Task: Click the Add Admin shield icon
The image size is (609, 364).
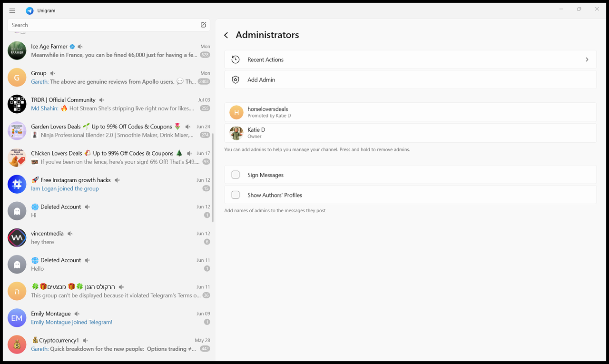Action: click(x=236, y=79)
